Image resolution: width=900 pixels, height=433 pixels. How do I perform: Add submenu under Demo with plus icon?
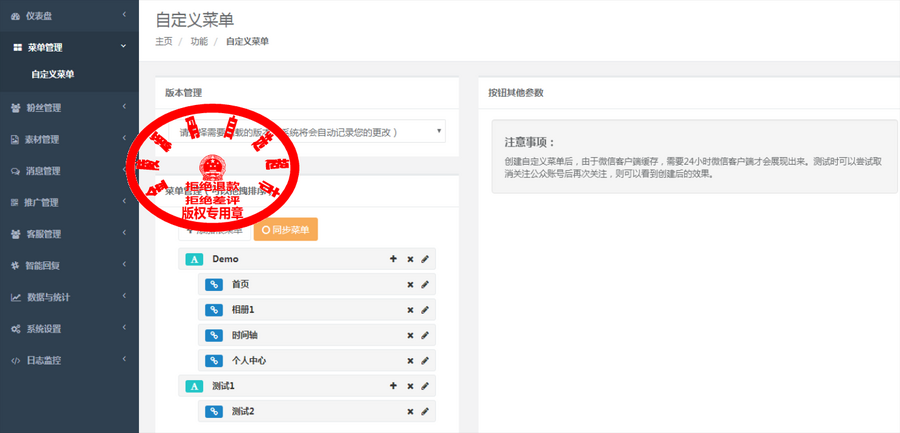pos(393,259)
